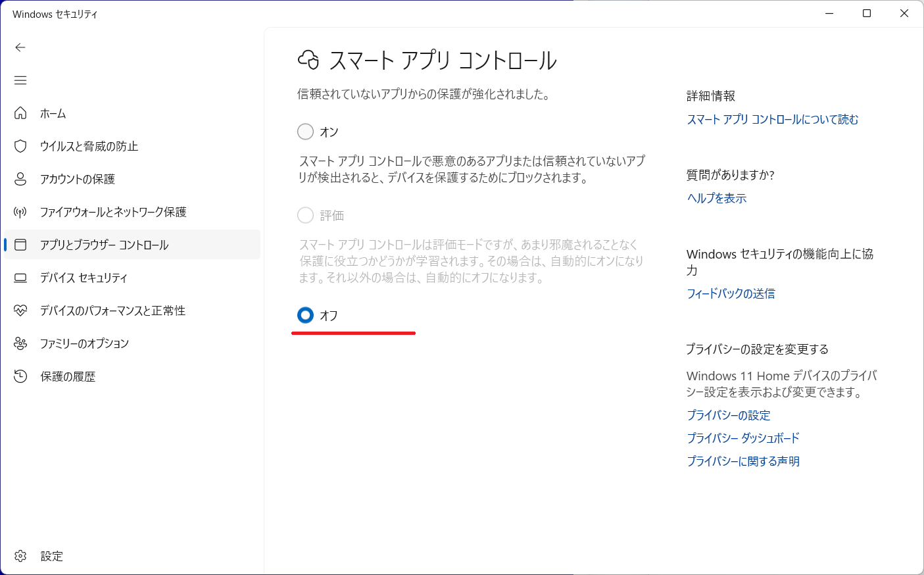Image resolution: width=924 pixels, height=575 pixels.
Task: Open デバイスのパフォーマンスと正常性
Action: pos(132,311)
